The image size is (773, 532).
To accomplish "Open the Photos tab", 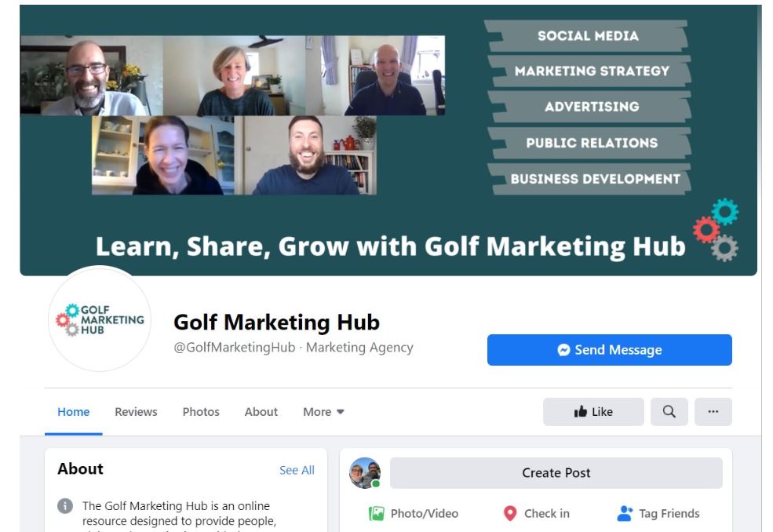I will 201,412.
